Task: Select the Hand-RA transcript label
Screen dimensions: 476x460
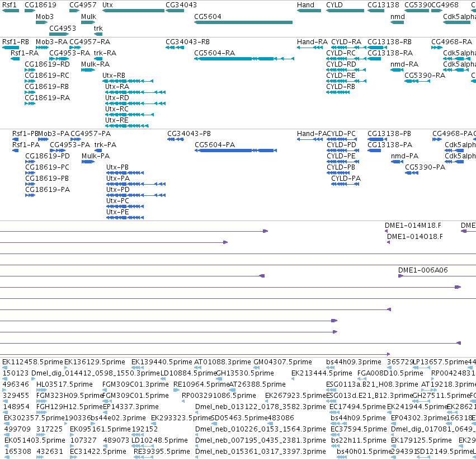Action: [312, 42]
